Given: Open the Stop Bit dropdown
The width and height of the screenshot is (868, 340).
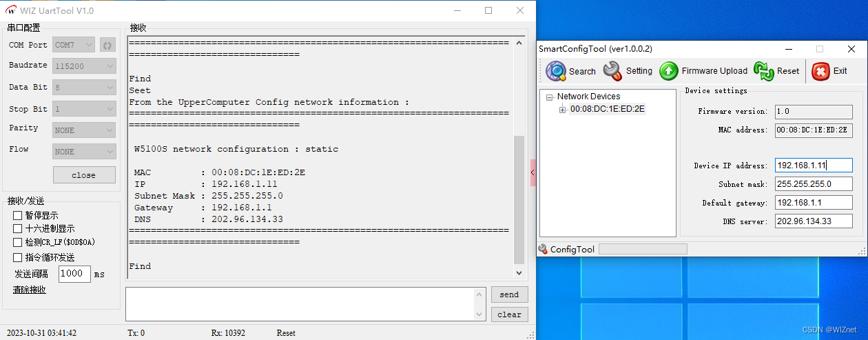Looking at the screenshot, I should pyautogui.click(x=84, y=109).
